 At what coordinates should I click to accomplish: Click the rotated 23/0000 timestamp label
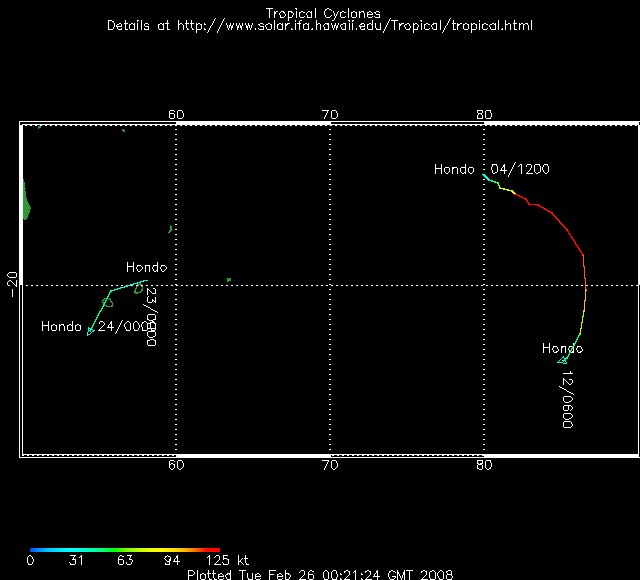pos(152,317)
